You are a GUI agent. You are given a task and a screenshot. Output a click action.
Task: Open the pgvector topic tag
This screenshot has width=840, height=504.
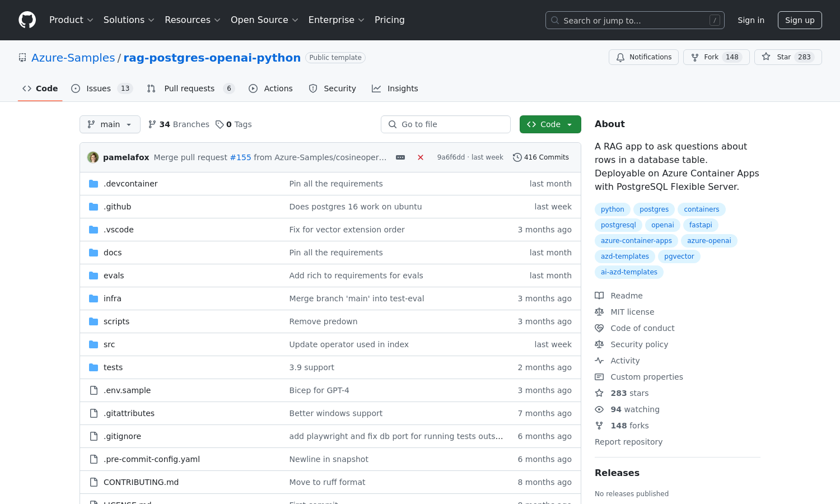679,256
